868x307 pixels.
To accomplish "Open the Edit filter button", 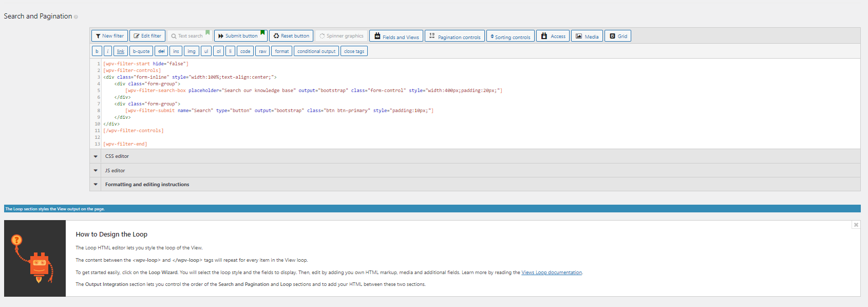I will (x=147, y=36).
